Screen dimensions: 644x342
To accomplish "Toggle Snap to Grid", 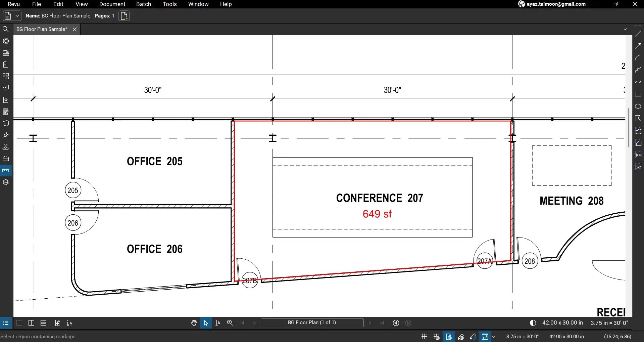I will tap(436, 337).
